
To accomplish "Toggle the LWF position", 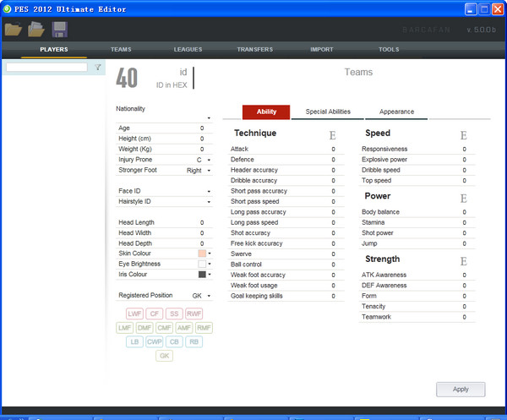I will pos(134,314).
